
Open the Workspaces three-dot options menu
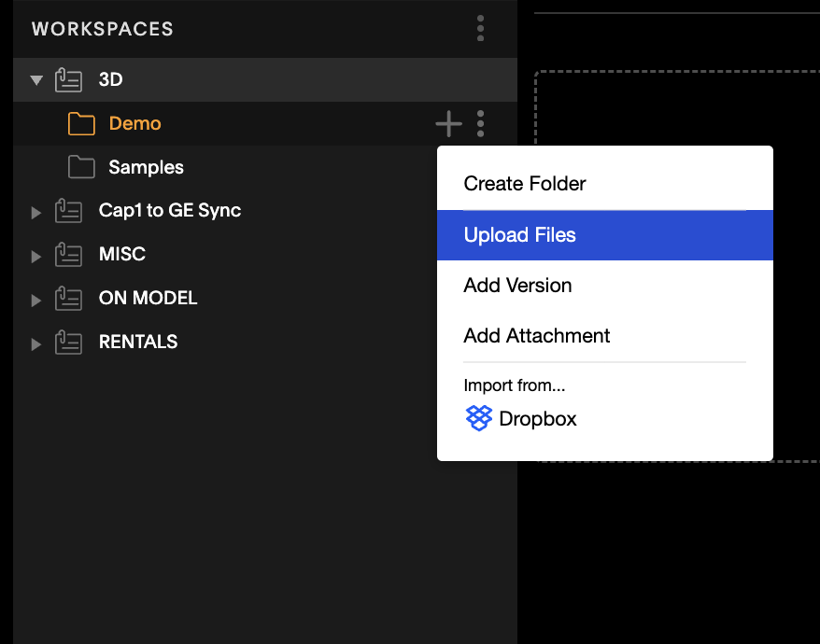point(480,28)
